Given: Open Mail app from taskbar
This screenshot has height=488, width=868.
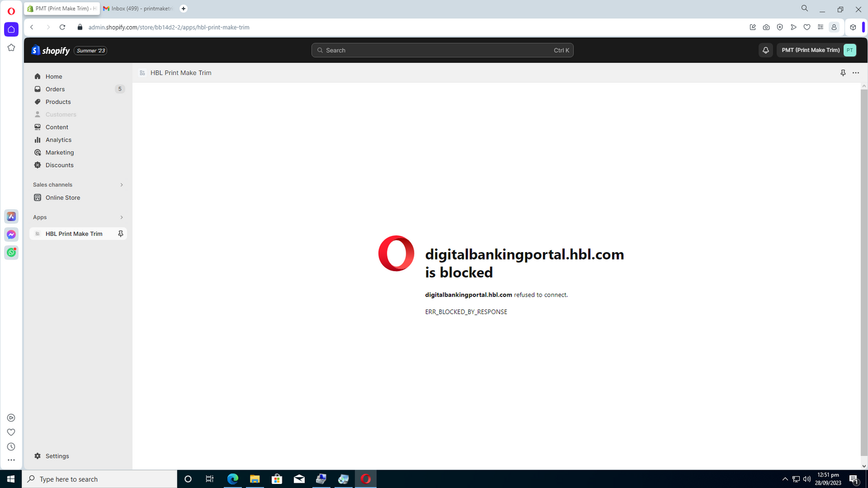Looking at the screenshot, I should [299, 479].
